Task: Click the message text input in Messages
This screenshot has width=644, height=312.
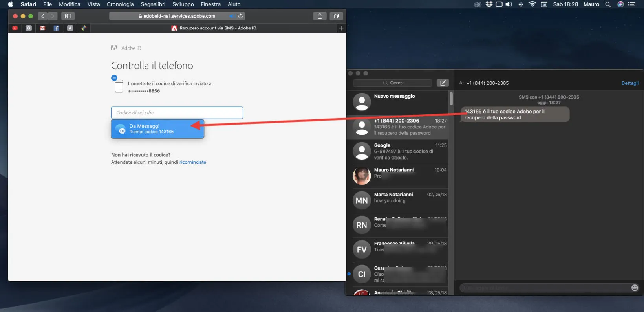Action: pyautogui.click(x=545, y=288)
